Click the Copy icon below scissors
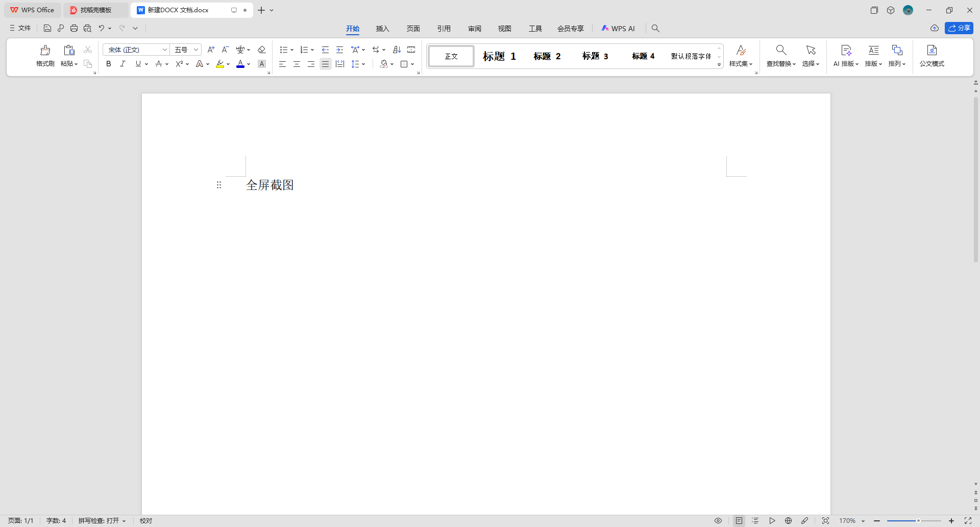This screenshot has width=980, height=527. point(88,64)
